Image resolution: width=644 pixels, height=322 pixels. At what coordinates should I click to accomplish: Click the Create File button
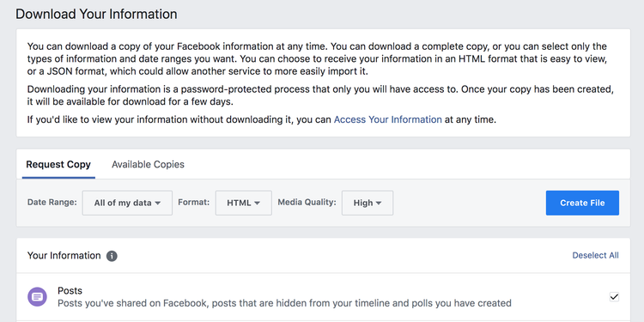tap(582, 203)
